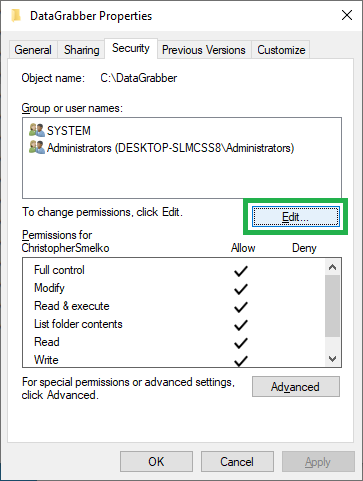
Task: Click the Full control Allow checkmark
Action: [241, 271]
